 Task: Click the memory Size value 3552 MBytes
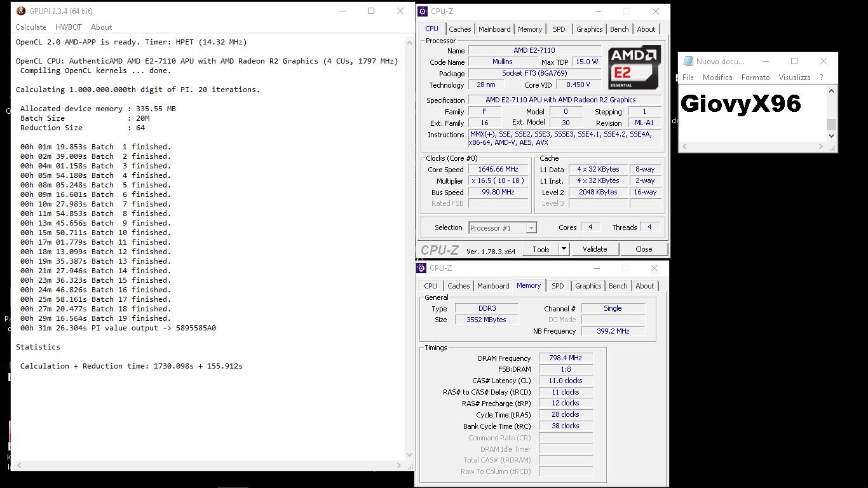(487, 320)
